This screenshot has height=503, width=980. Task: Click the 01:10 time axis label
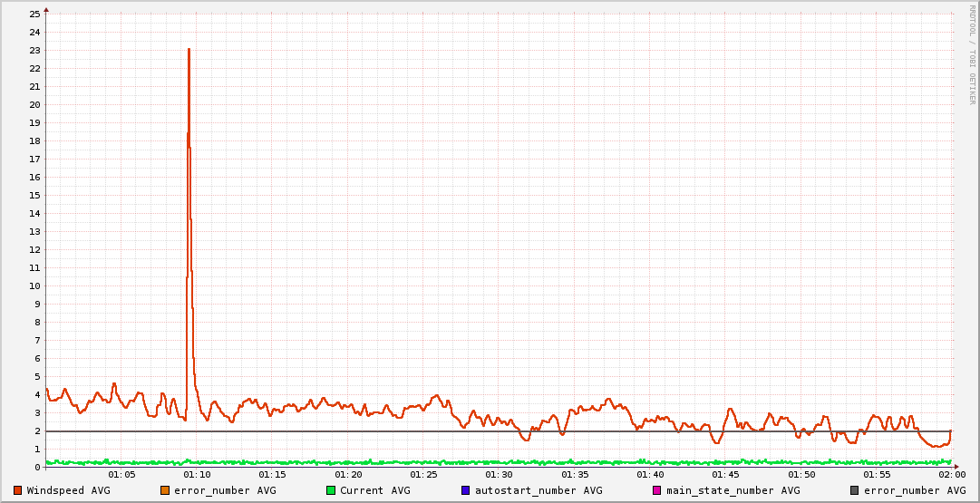coord(197,474)
